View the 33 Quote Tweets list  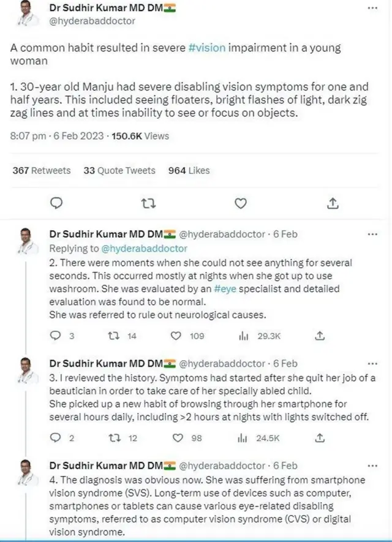tap(119, 170)
